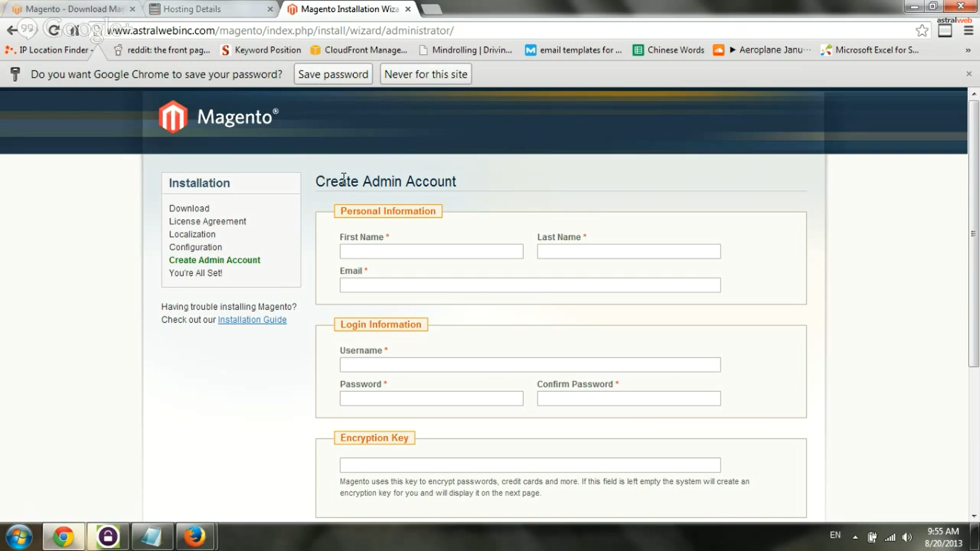Image resolution: width=980 pixels, height=551 pixels.
Task: Click the Last Name field
Action: (629, 252)
